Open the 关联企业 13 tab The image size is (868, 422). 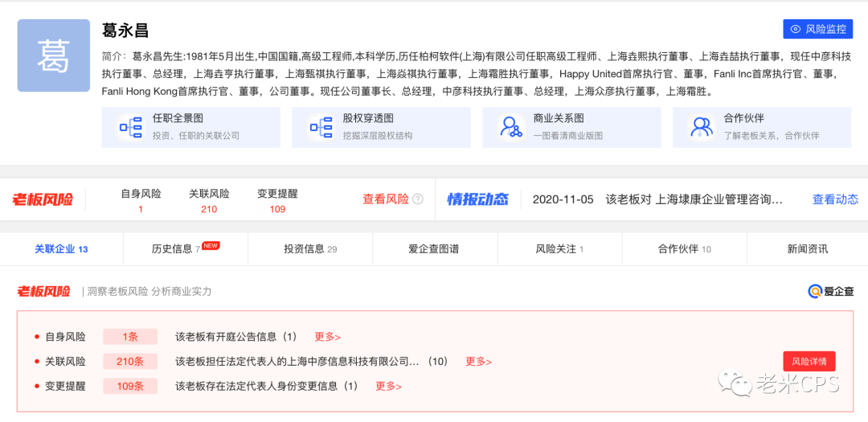(61, 249)
